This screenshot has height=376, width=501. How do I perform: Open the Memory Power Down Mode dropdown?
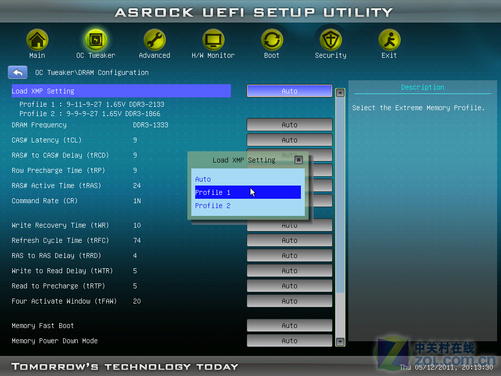click(x=289, y=341)
